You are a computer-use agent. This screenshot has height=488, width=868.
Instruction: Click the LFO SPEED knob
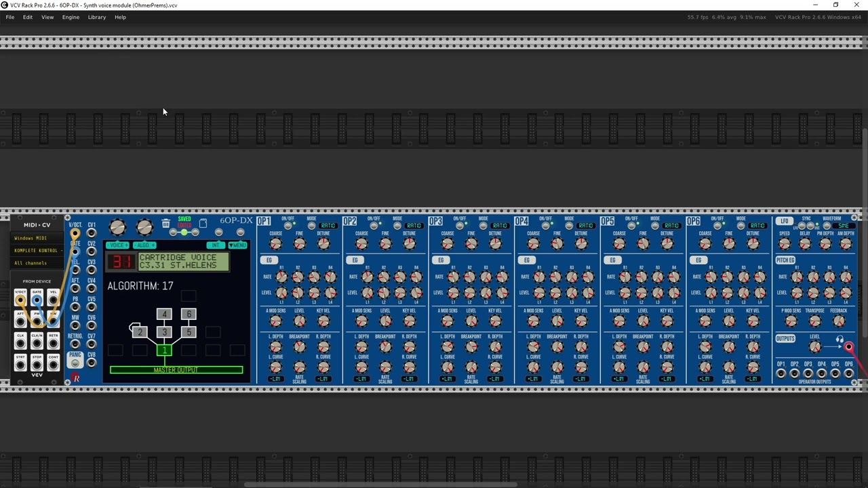click(785, 243)
